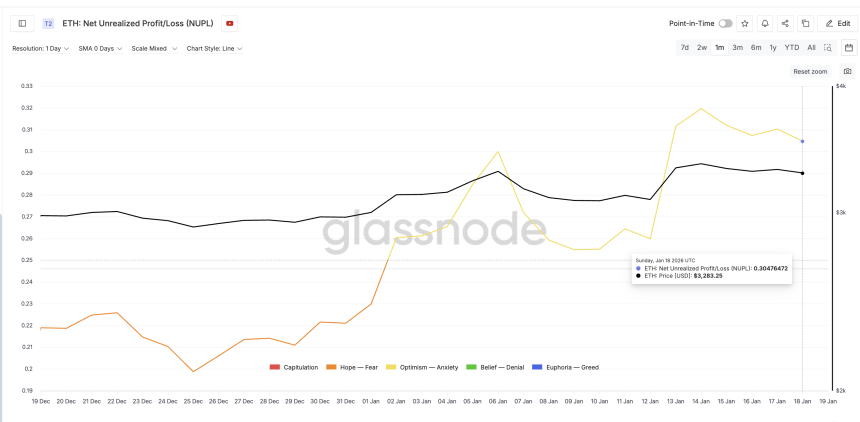The image size is (860, 422).
Task: Click the share icon
Action: point(785,23)
